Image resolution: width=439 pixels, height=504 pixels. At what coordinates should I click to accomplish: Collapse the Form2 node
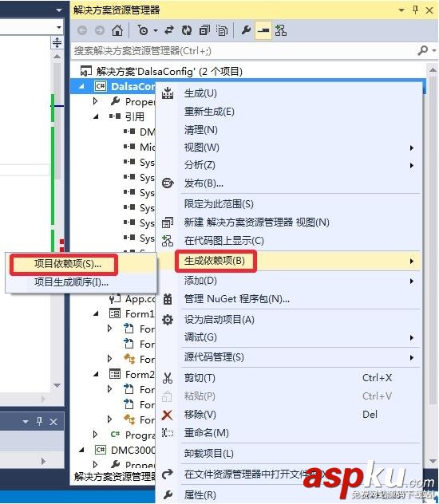pyautogui.click(x=96, y=374)
